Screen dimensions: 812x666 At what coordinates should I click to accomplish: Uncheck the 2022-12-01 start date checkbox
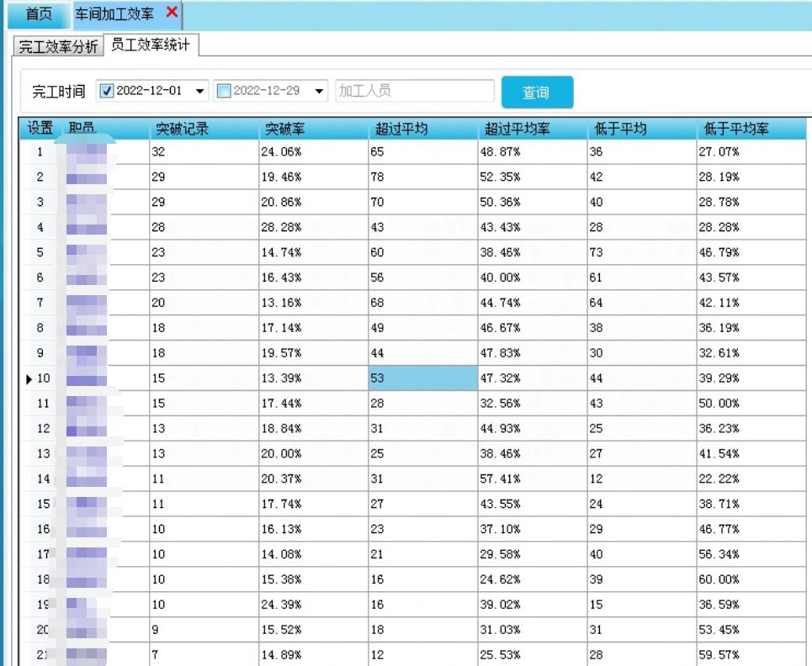pyautogui.click(x=107, y=91)
